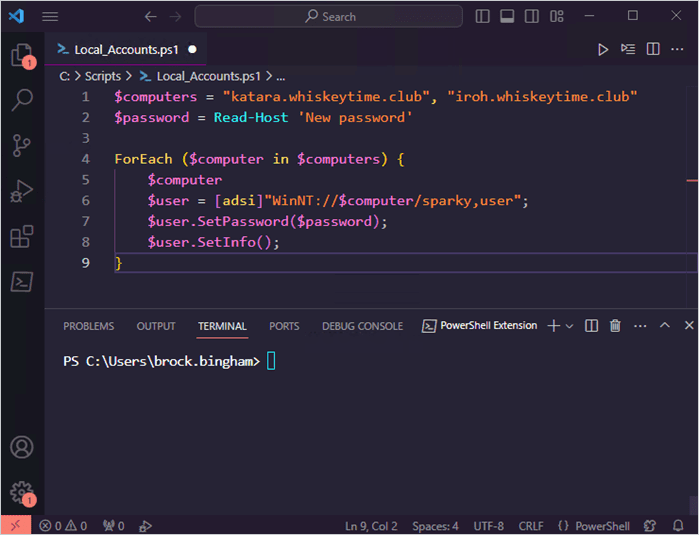Toggle bottom panel layout icon
Screen dimensions: 699x535
tap(507, 16)
